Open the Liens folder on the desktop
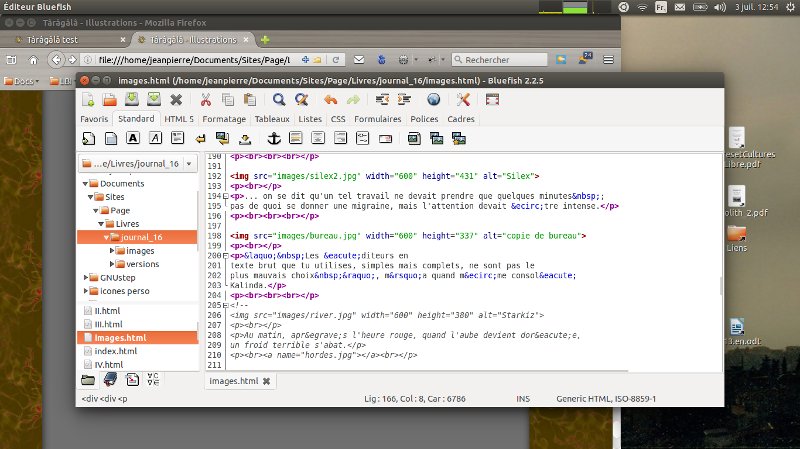 [737, 239]
